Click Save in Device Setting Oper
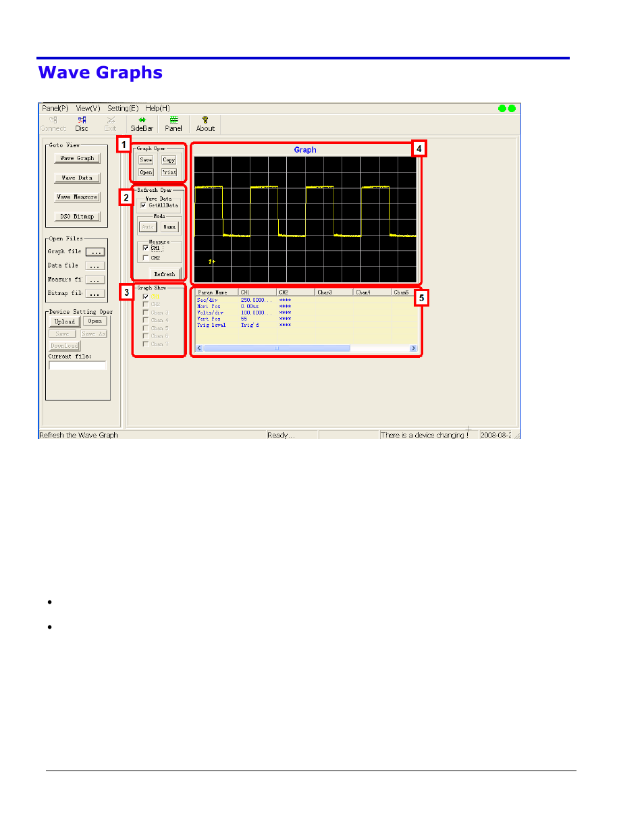Viewport: 644px width, 834px height. click(x=62, y=334)
